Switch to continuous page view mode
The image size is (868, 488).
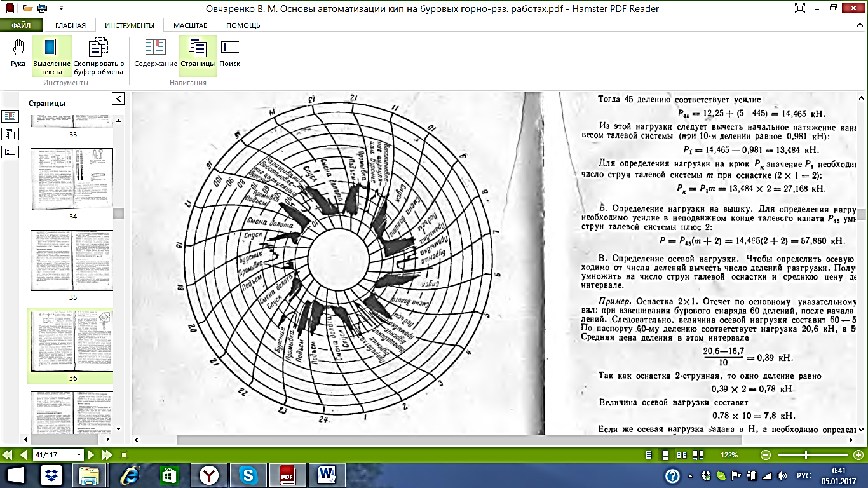point(665,455)
